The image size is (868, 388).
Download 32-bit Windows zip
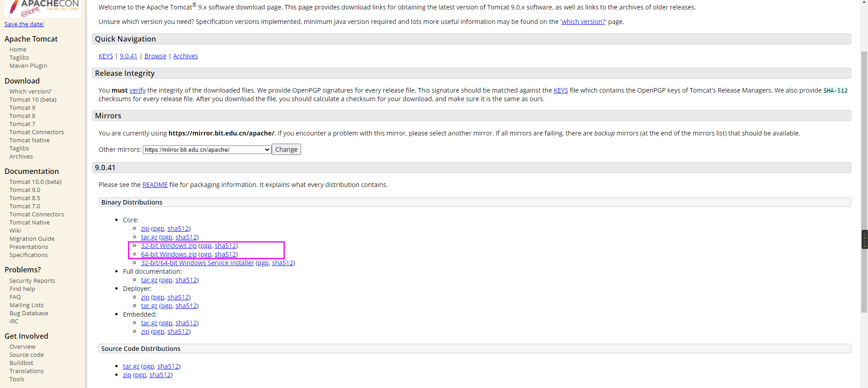pyautogui.click(x=169, y=246)
